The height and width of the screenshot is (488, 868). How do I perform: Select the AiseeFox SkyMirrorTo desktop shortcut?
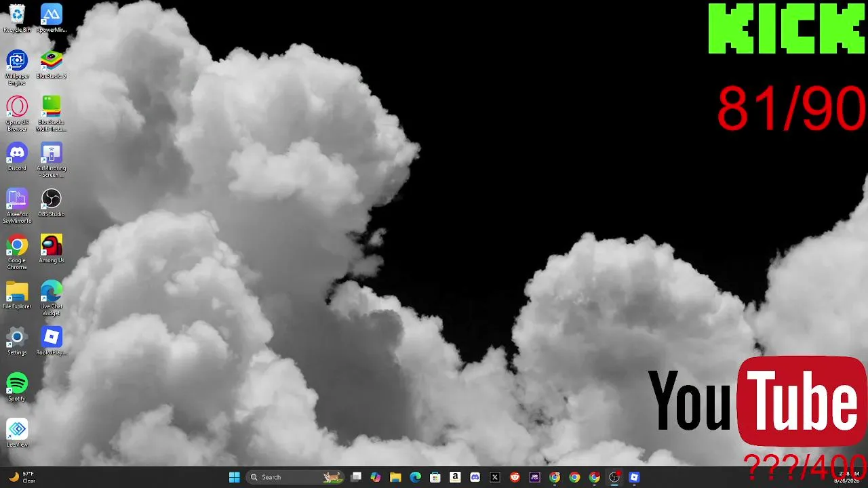click(17, 206)
